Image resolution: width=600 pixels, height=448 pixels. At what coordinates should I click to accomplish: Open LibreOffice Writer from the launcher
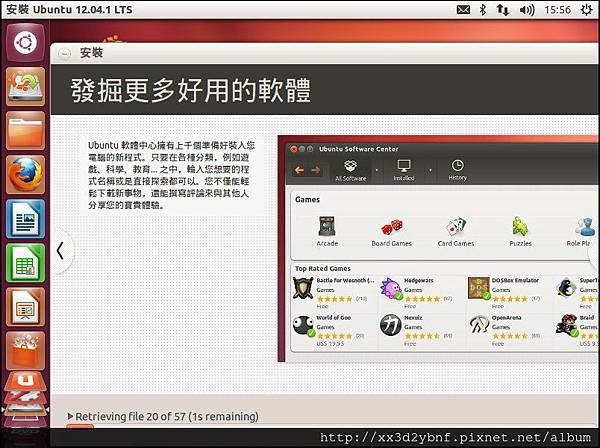tap(26, 218)
